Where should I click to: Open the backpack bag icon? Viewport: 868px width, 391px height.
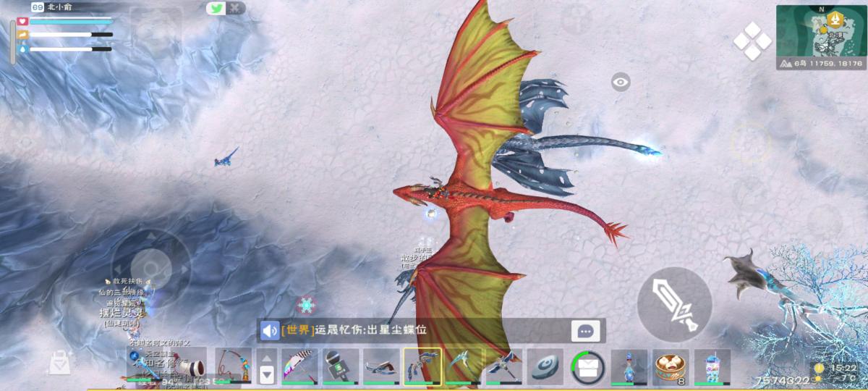[x=59, y=362]
